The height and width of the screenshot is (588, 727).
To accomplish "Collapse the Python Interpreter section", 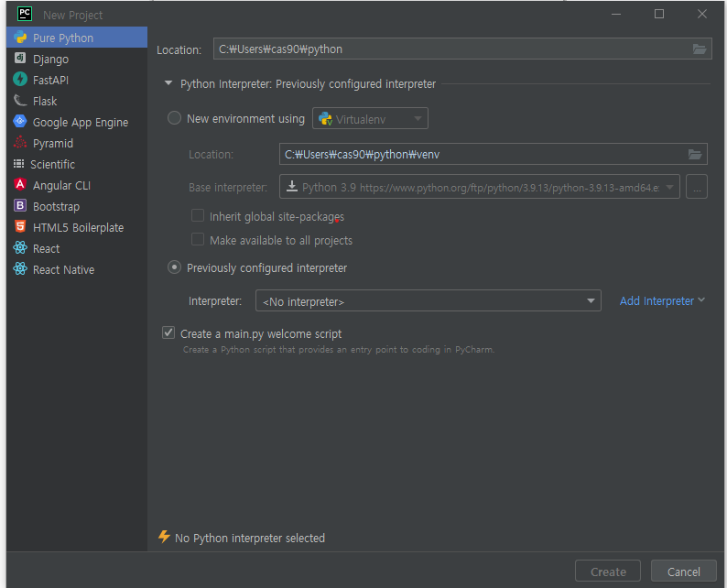I will (x=168, y=83).
